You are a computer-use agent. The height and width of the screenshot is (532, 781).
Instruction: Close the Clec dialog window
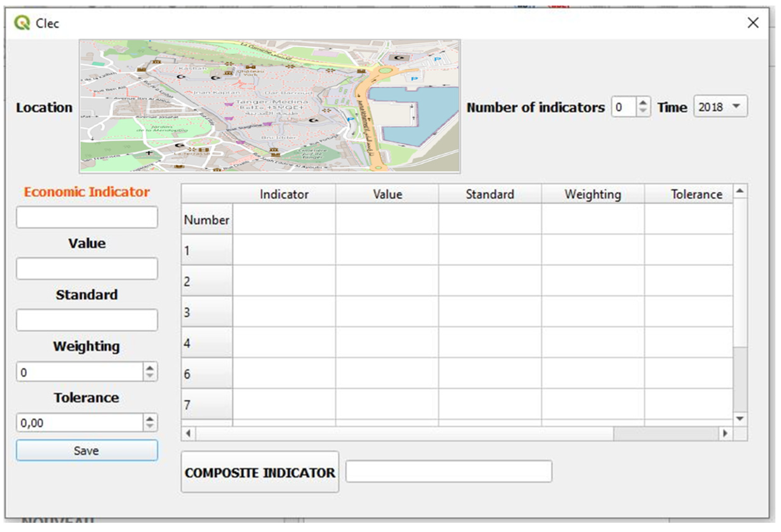click(x=753, y=23)
